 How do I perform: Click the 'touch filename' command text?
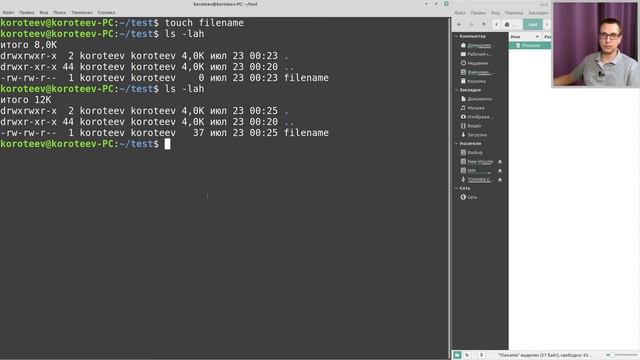(204, 23)
